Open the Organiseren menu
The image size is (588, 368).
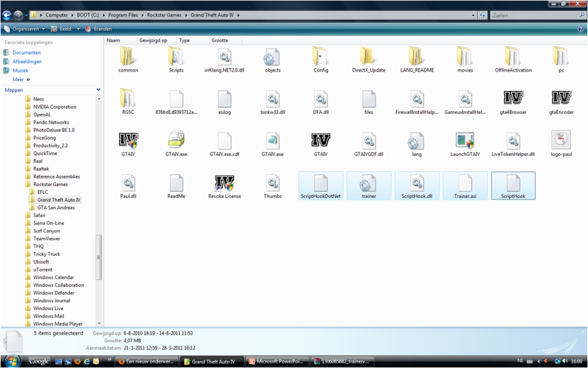(24, 29)
